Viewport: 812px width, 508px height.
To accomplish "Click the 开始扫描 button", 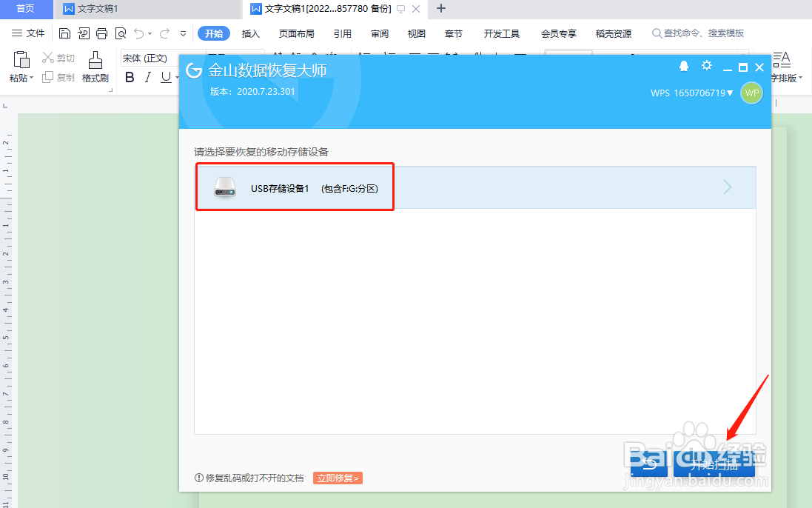I will (x=713, y=463).
